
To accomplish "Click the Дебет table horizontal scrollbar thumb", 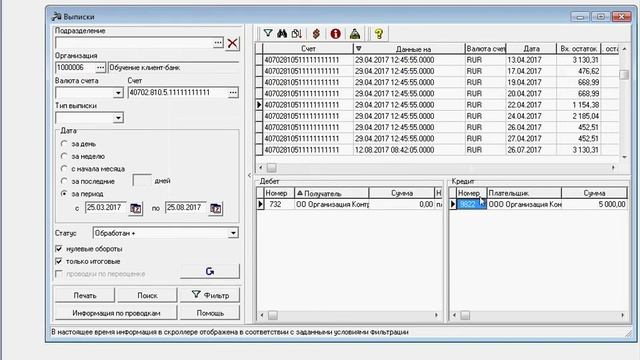I will tap(273, 315).
